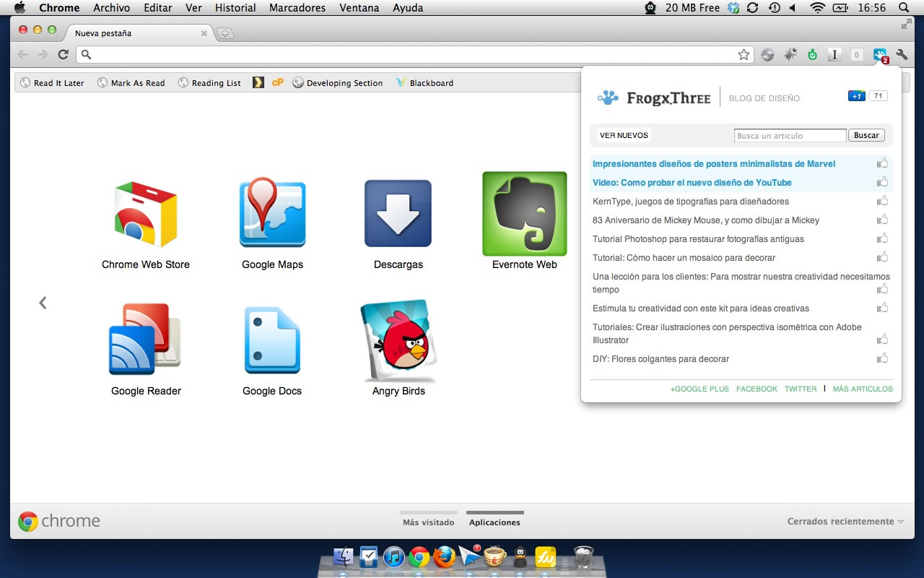
Task: Open the wrench settings menu
Action: click(x=902, y=54)
